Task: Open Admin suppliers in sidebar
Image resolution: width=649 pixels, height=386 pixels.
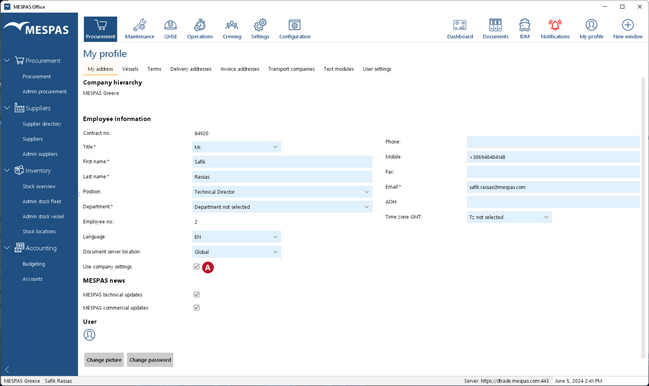Action: [40, 154]
